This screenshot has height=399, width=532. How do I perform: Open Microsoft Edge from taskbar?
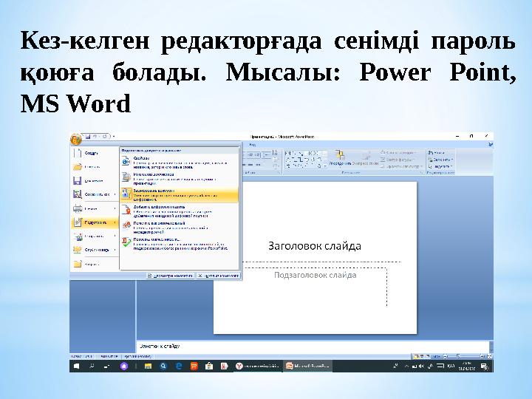[179, 366]
